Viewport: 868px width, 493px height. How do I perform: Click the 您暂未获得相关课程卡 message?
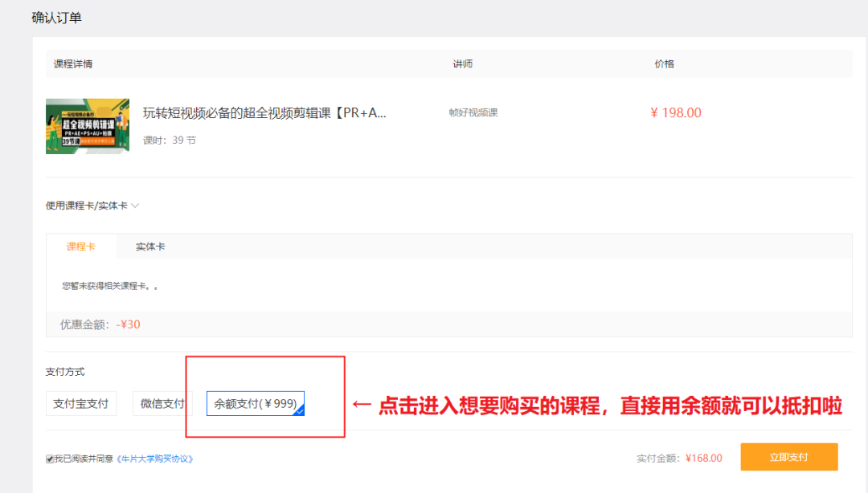[109, 286]
